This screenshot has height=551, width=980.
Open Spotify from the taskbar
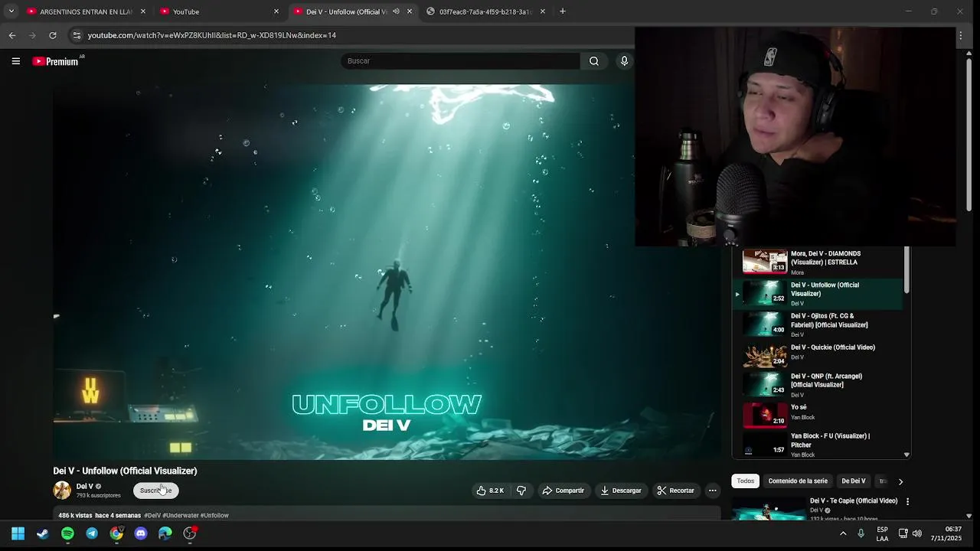tap(67, 533)
